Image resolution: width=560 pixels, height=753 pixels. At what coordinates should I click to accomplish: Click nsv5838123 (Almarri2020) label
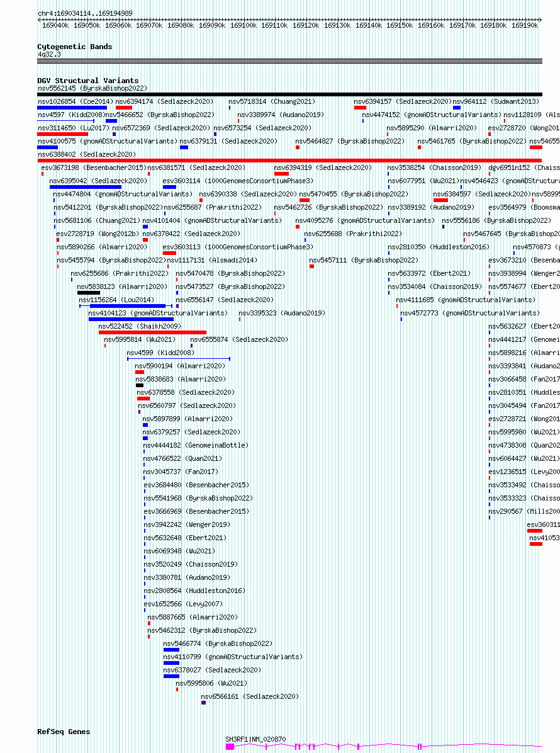pos(122,286)
